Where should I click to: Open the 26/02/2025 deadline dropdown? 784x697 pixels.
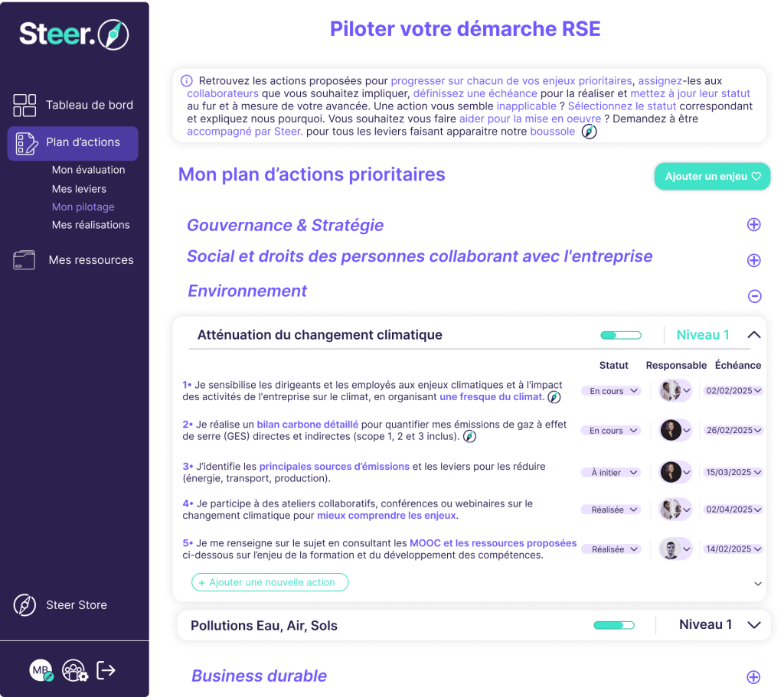[x=733, y=431]
